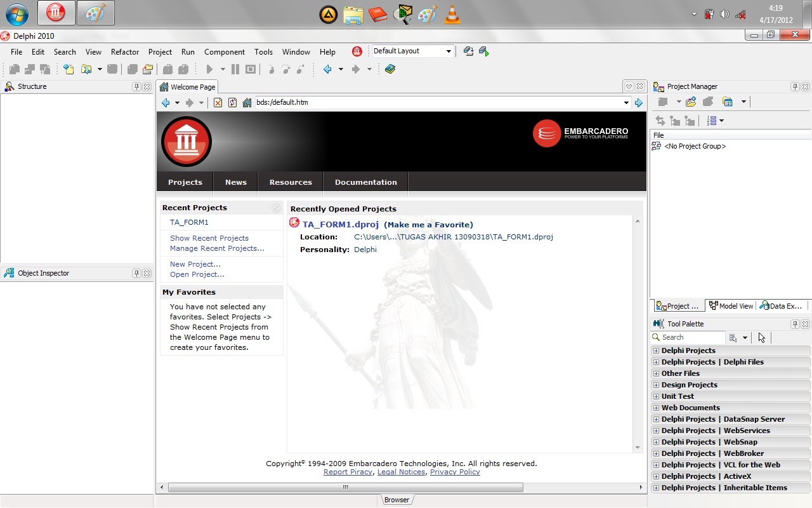Select <No Project Group> in Project Manager
Image resolution: width=812 pixels, height=508 pixels.
click(x=695, y=146)
